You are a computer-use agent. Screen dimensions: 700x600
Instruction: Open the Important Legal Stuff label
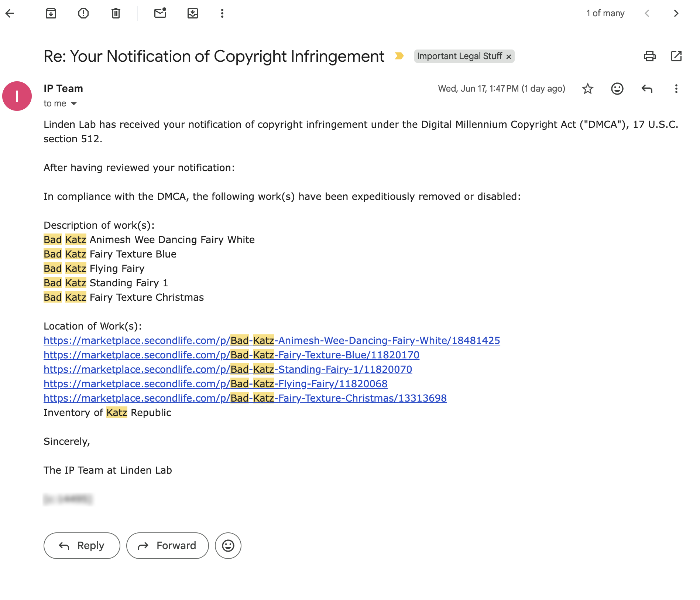[x=459, y=56]
